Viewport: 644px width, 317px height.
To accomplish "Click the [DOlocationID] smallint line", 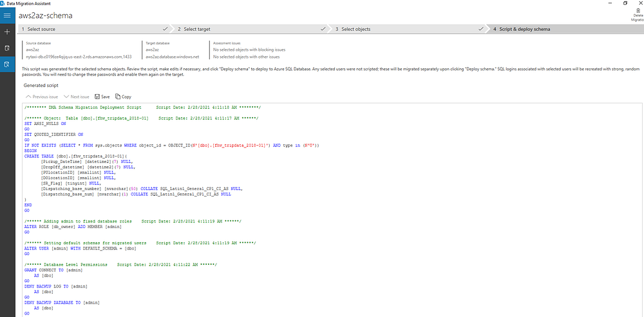I will click(79, 178).
